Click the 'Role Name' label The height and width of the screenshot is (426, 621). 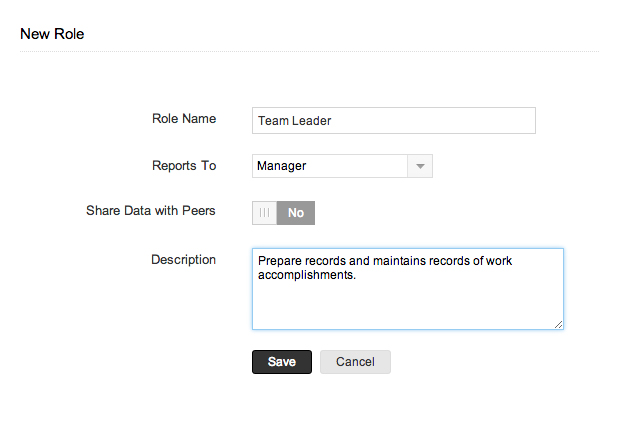point(183,119)
